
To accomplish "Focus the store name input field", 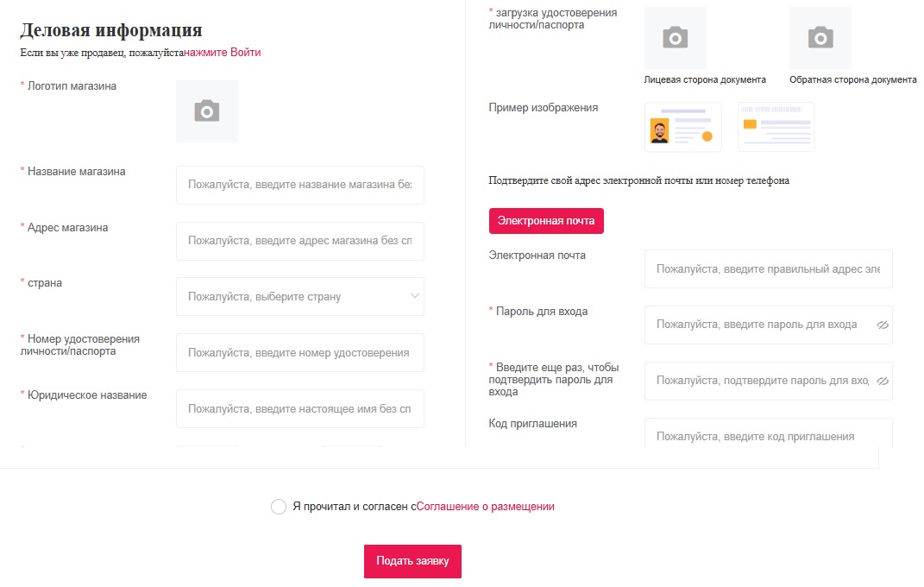I will tap(299, 185).
